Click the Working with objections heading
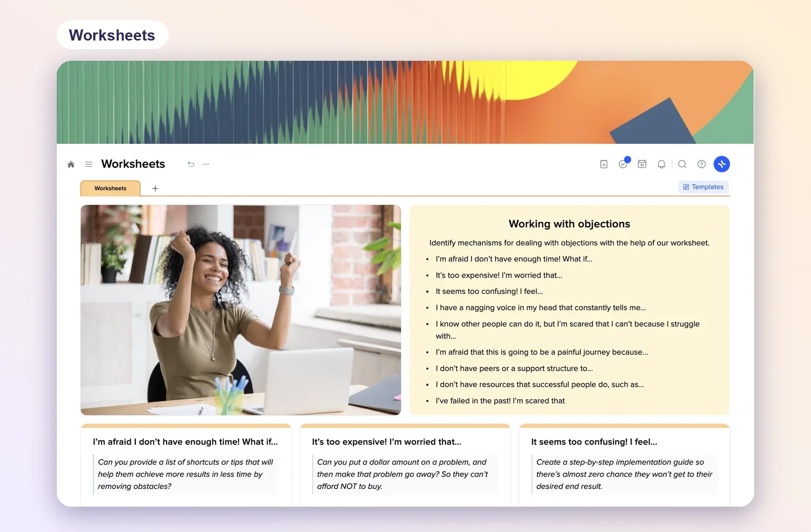The image size is (811, 532). click(569, 224)
